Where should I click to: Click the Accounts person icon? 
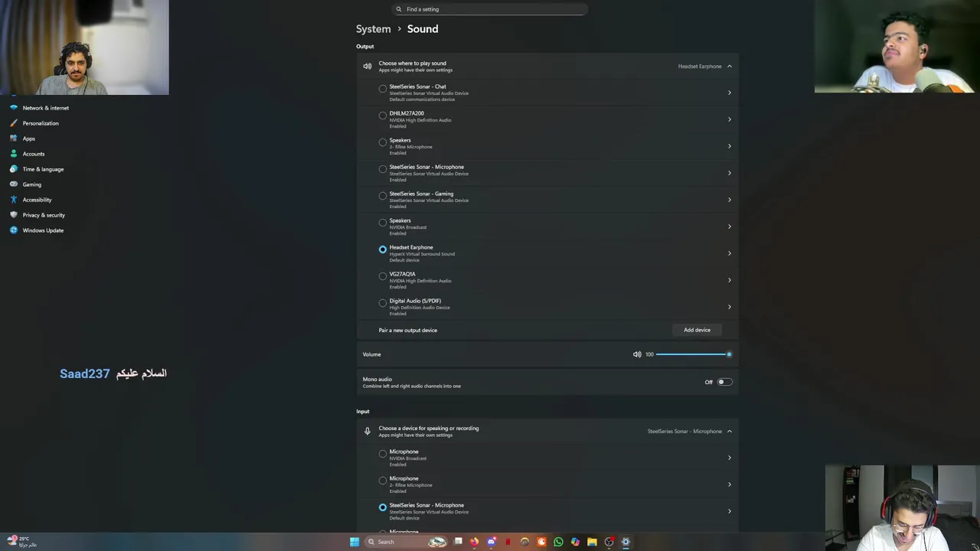tap(13, 154)
